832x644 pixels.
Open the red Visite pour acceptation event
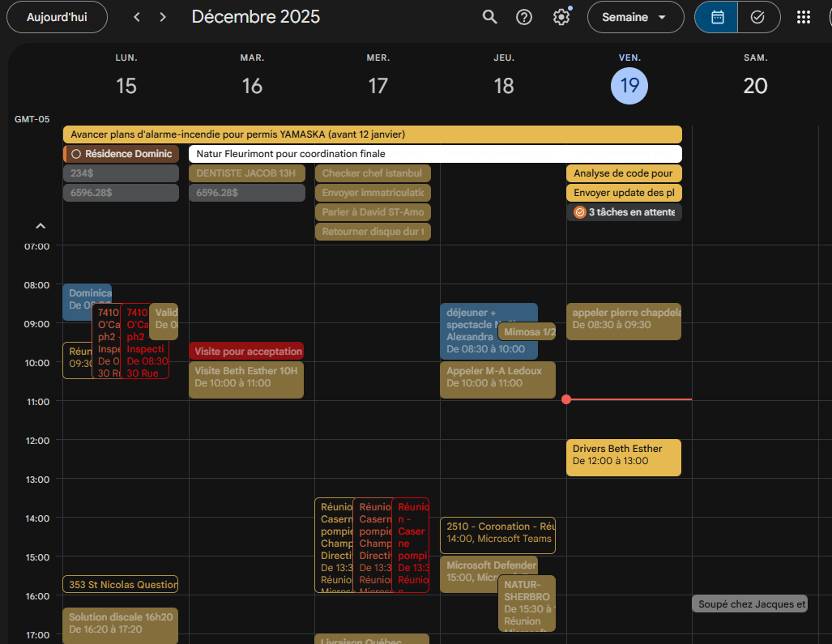tap(246, 351)
